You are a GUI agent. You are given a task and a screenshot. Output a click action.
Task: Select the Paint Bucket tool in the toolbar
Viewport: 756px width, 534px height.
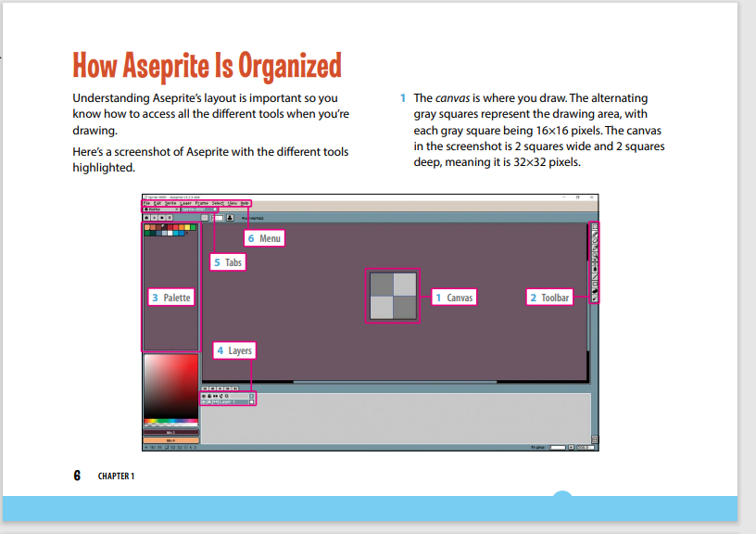point(595,269)
